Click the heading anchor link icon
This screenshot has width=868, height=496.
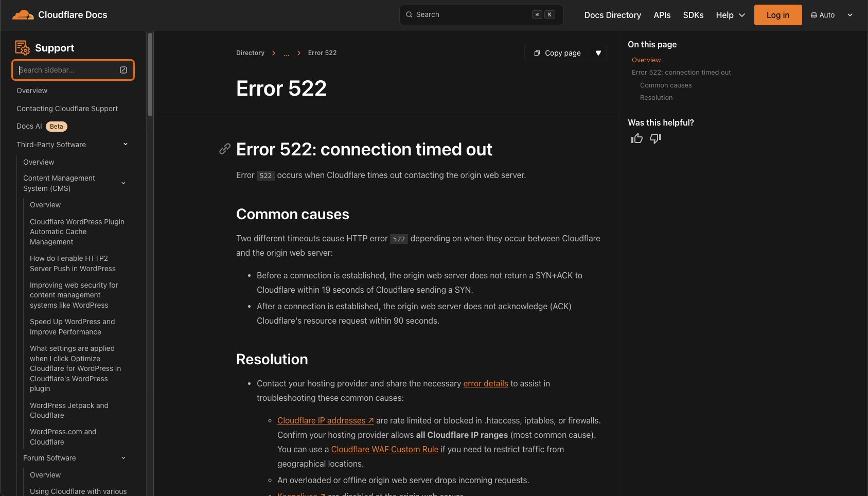click(225, 149)
